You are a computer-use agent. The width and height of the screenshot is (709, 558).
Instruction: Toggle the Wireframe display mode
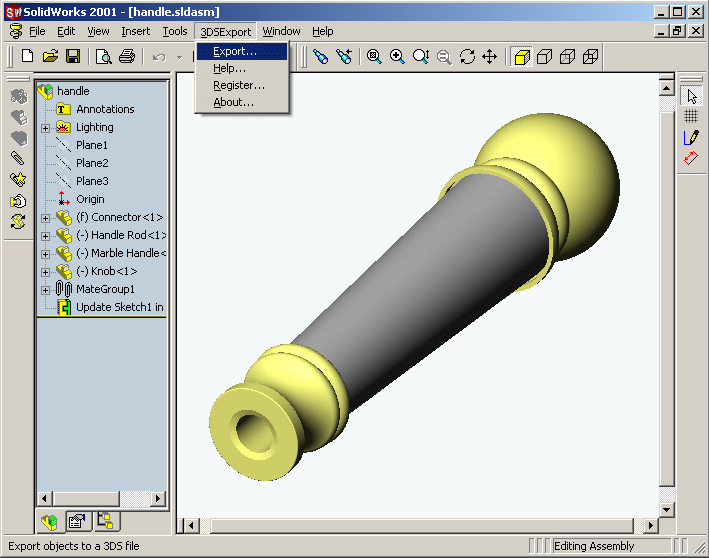click(590, 57)
